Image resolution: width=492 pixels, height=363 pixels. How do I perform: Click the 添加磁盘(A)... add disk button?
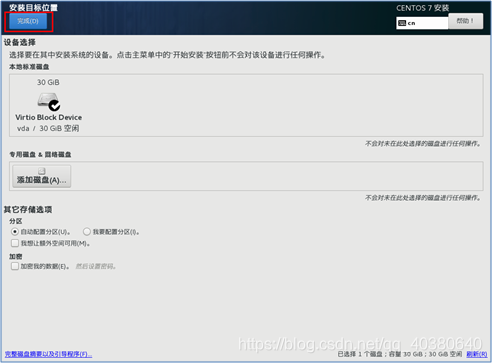[42, 176]
